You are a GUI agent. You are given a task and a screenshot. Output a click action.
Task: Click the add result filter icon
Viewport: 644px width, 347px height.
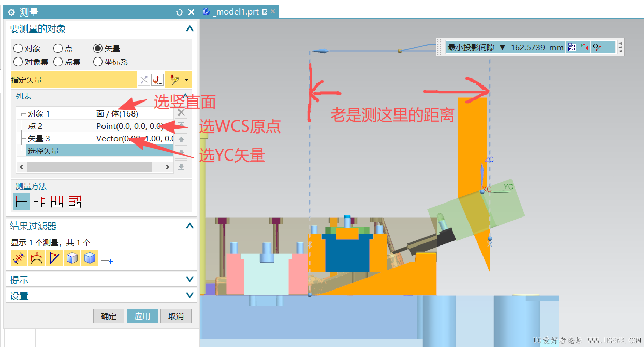107,257
